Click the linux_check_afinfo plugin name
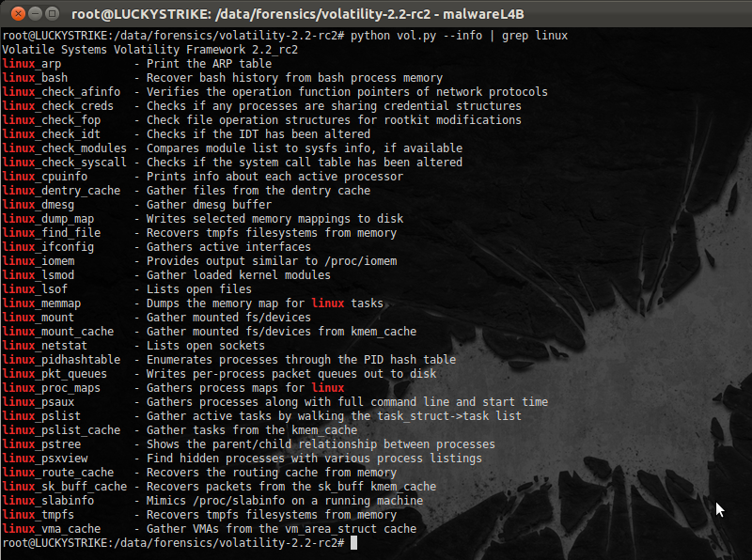This screenshot has height=560, width=752. click(x=61, y=91)
